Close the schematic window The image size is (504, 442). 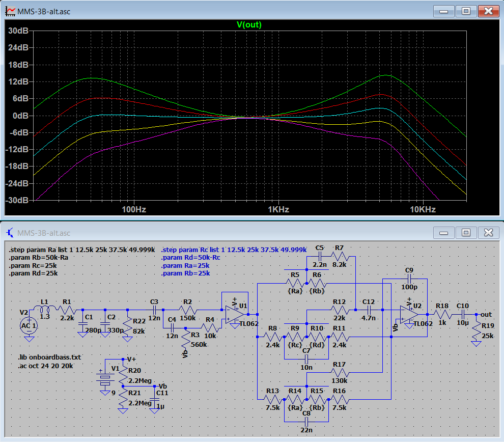[x=488, y=233]
